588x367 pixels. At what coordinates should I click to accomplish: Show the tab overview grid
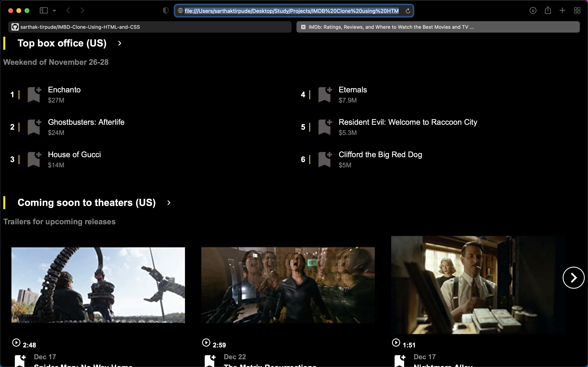577,10
